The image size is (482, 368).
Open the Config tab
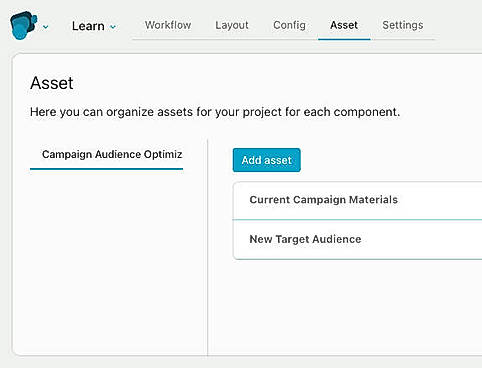coord(289,25)
